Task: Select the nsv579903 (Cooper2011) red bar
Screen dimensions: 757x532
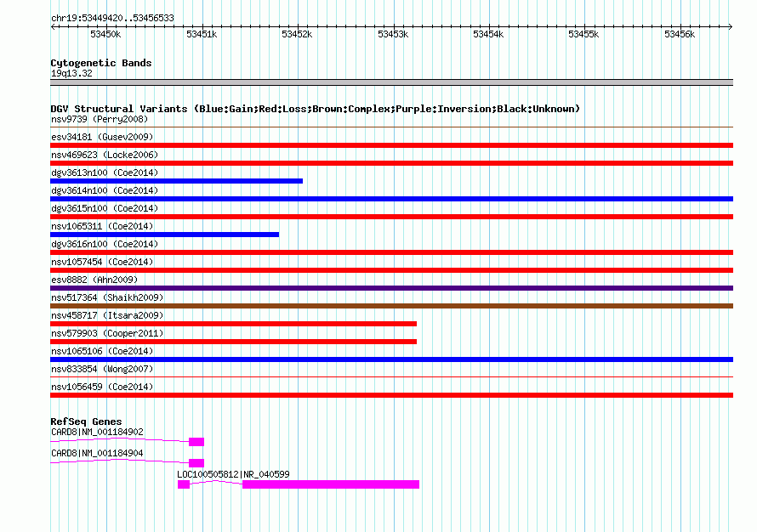Action: tap(233, 342)
